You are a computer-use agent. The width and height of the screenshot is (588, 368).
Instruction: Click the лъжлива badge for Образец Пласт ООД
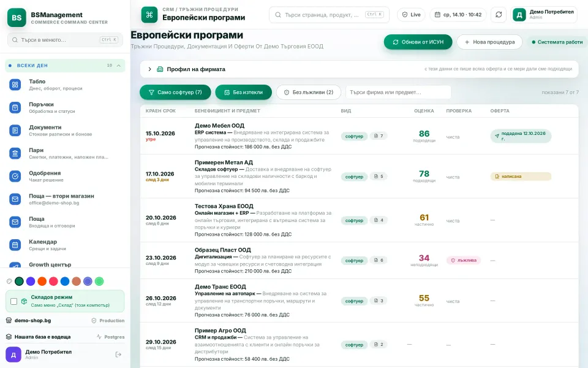(463, 260)
